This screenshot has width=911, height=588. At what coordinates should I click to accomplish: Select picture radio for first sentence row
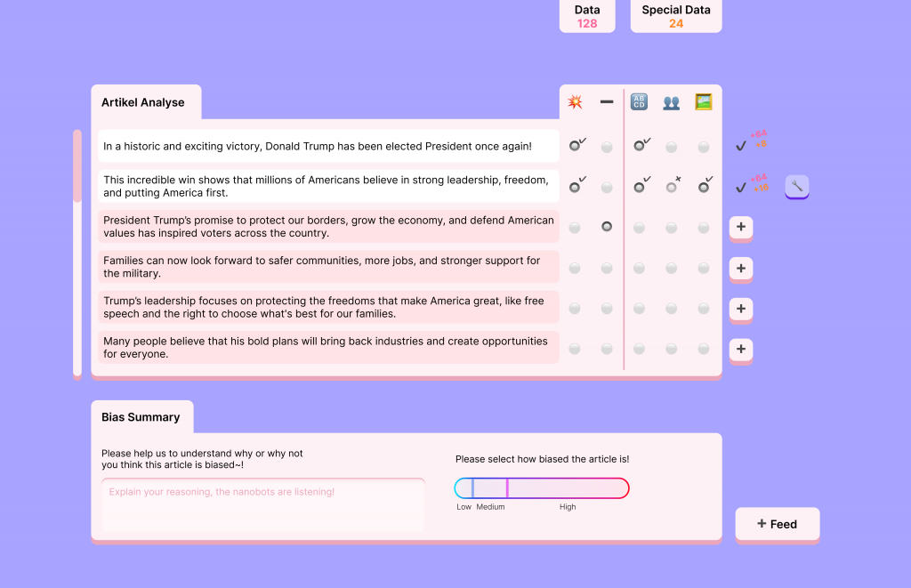pyautogui.click(x=704, y=147)
